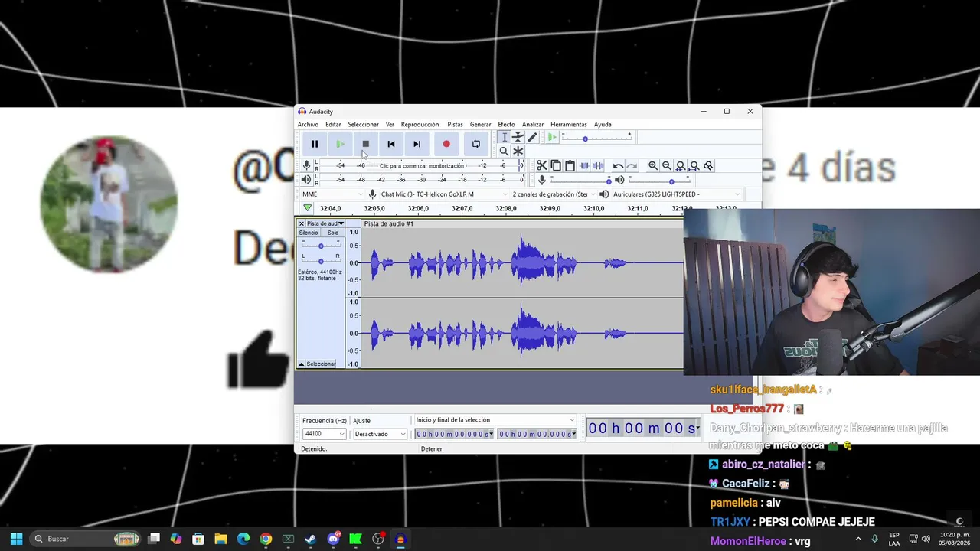Click the recording meter to start monitoring
Screen dimensions: 980x551
point(422,165)
